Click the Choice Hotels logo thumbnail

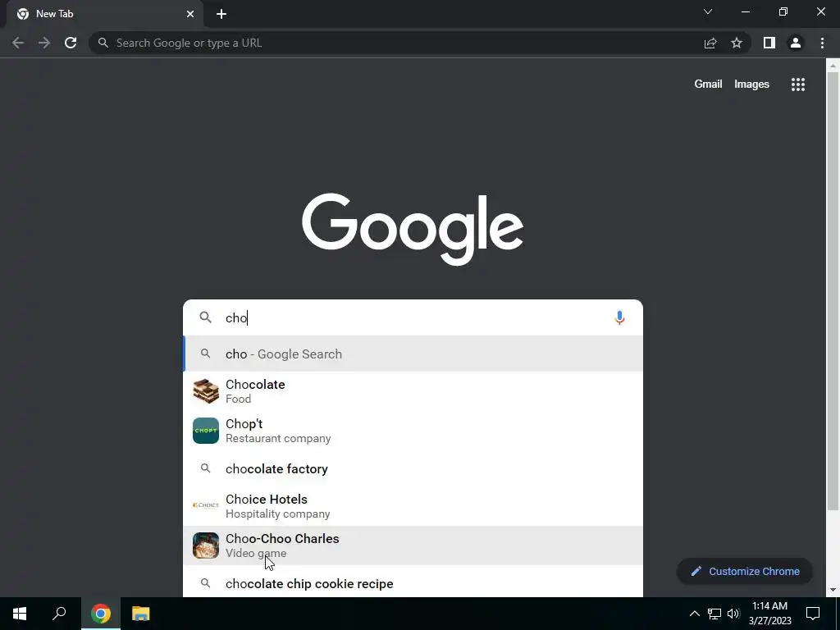point(206,505)
